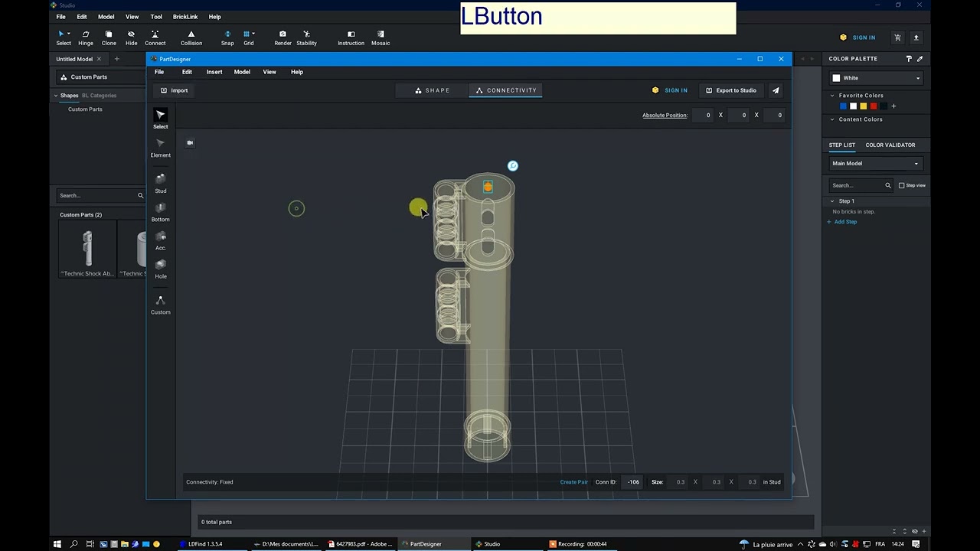Switch to the Connectivity tab

coord(506,90)
